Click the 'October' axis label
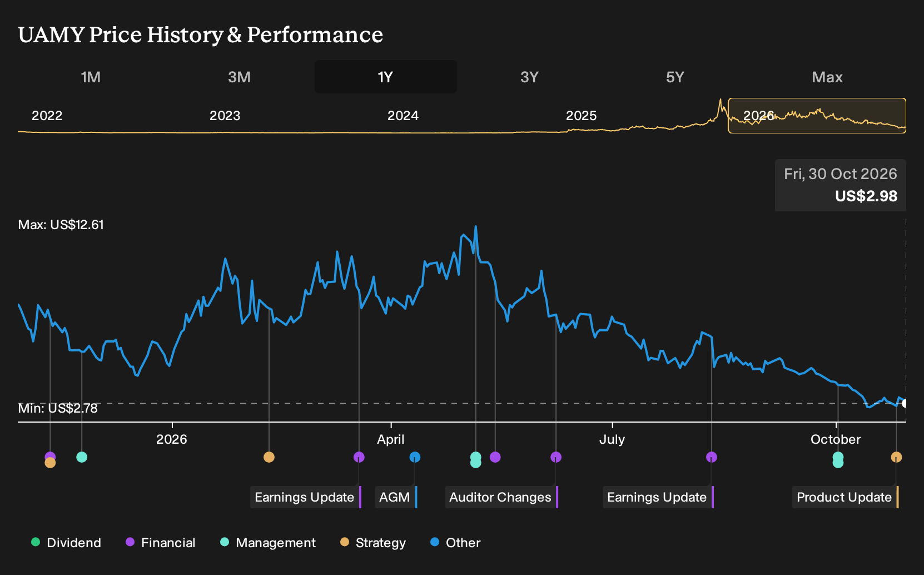The width and height of the screenshot is (924, 575). tap(836, 439)
